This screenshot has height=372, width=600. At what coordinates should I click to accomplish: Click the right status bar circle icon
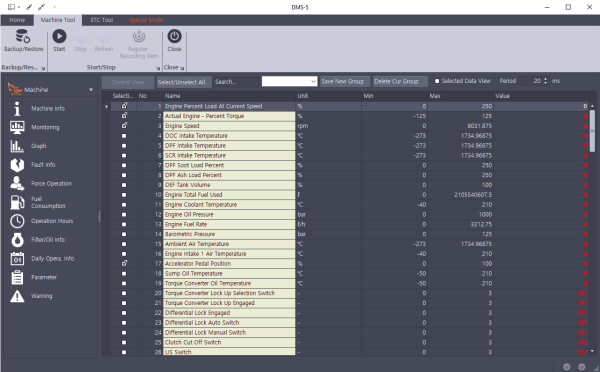pyautogui.click(x=581, y=367)
